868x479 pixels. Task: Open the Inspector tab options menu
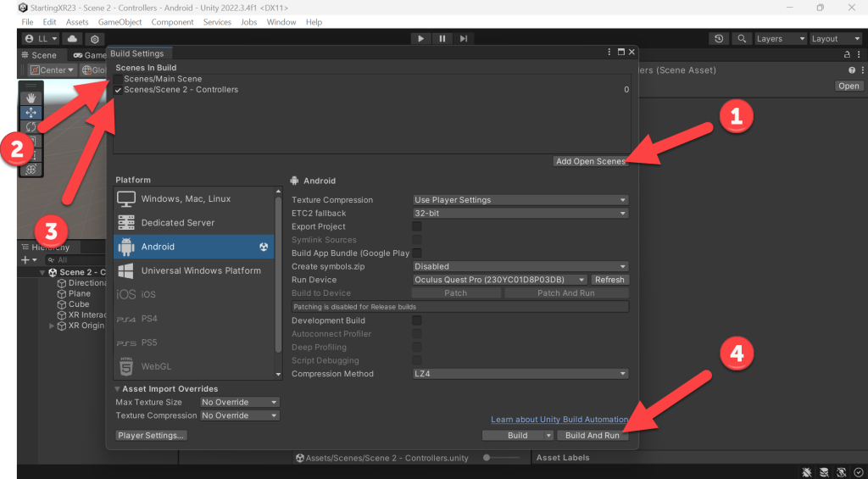pos(859,54)
